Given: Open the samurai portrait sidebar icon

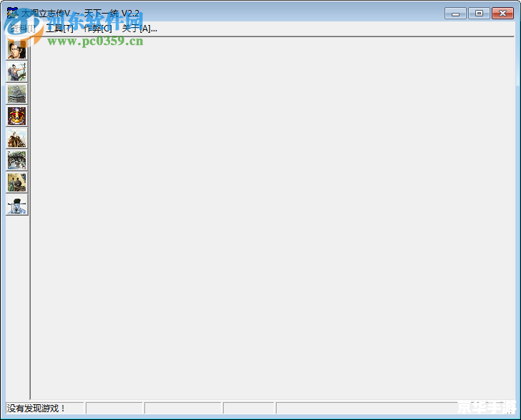Looking at the screenshot, I should (17, 49).
